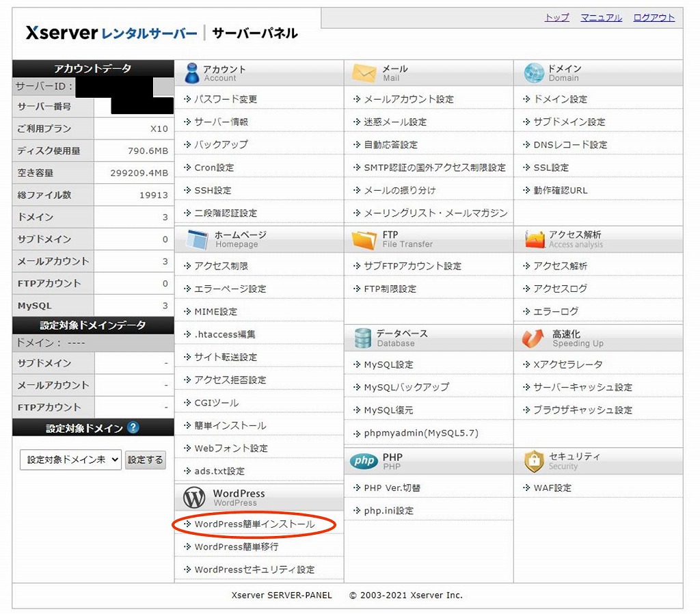The height and width of the screenshot is (614, 700).
Task: Open .htaccess編集
Action: (x=224, y=334)
